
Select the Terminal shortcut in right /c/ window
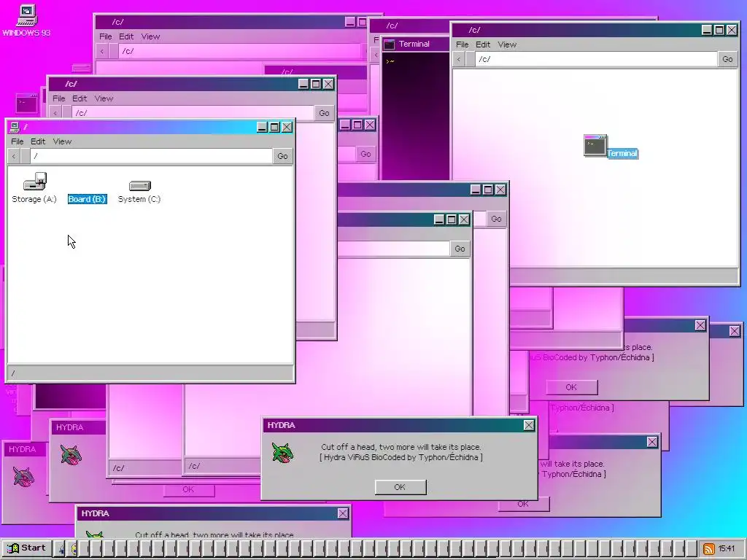[x=610, y=146]
